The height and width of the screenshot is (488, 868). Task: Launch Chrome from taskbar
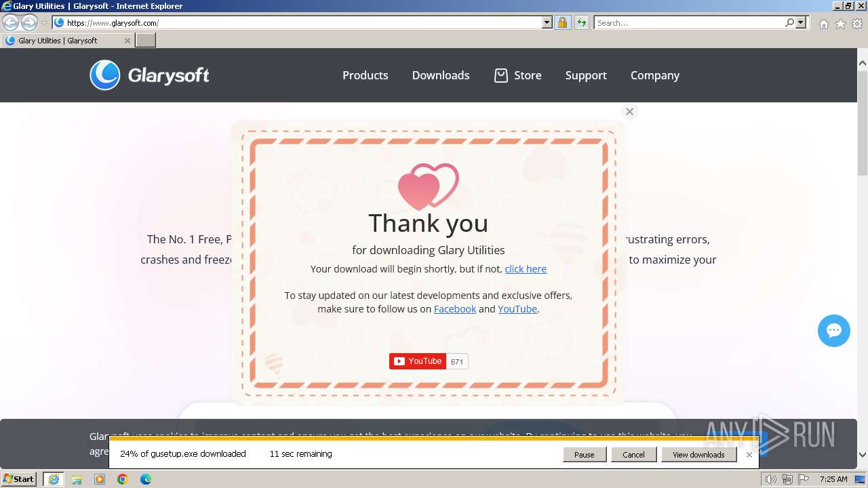point(123,479)
